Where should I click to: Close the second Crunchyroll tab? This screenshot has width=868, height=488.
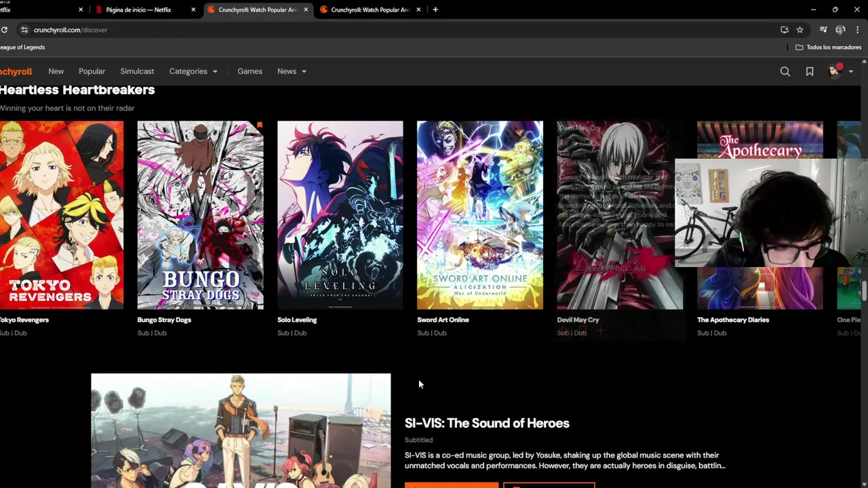[x=418, y=9]
